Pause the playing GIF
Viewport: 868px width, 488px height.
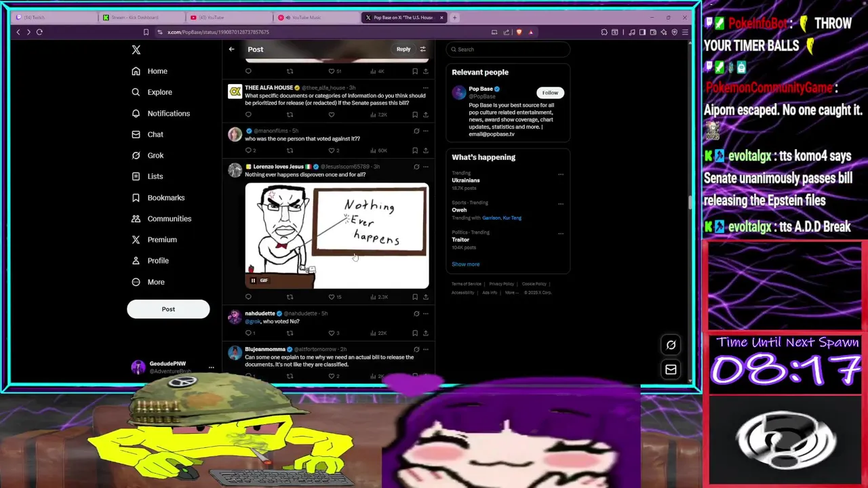[253, 281]
